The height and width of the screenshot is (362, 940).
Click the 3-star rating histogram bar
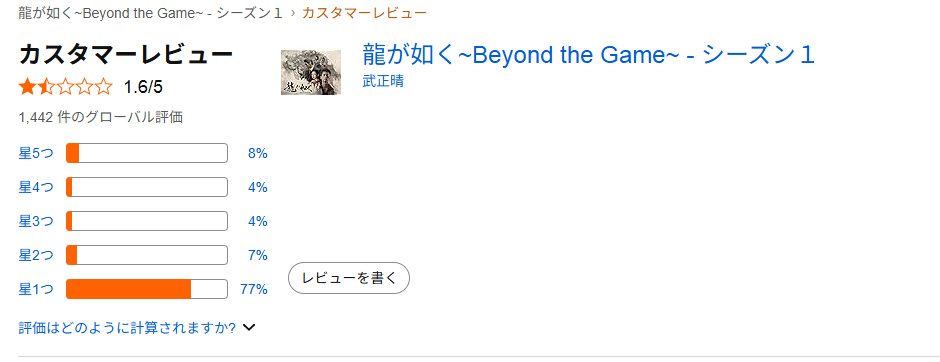[147, 221]
